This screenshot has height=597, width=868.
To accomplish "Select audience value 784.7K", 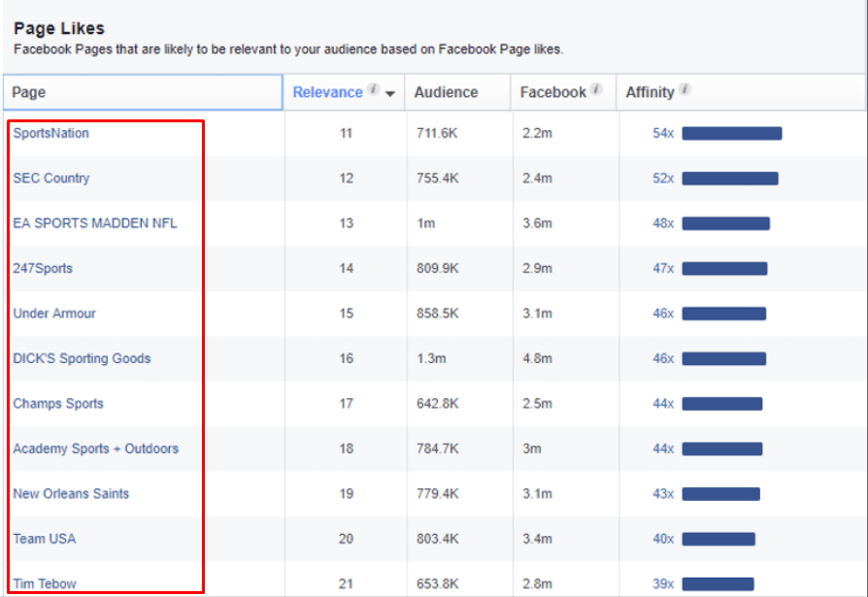I will (x=437, y=448).
